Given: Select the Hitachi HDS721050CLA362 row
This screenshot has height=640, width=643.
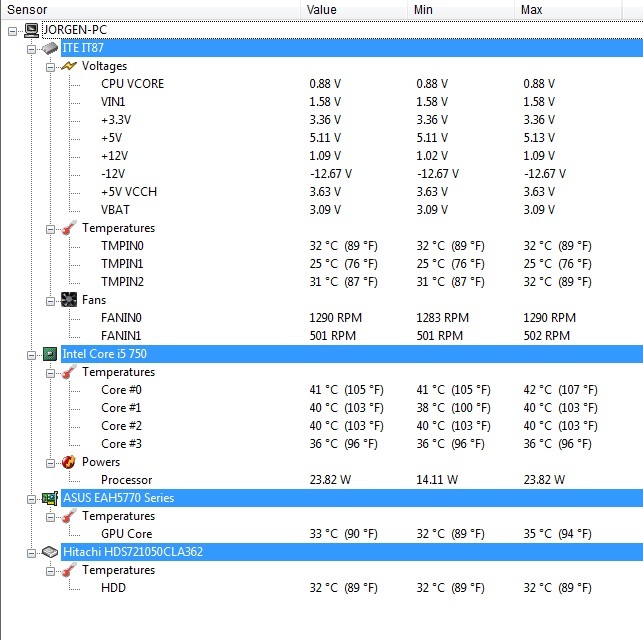Looking at the screenshot, I should tap(352, 552).
